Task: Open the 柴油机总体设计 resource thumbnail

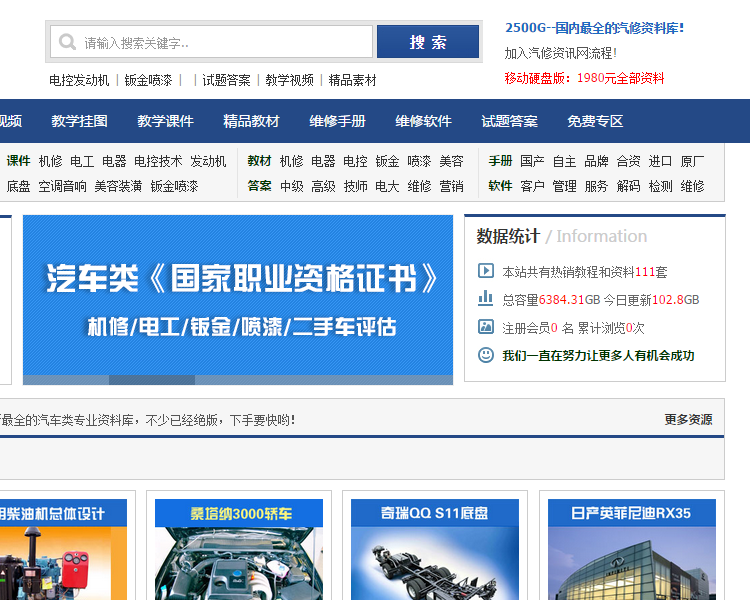Action: point(63,549)
